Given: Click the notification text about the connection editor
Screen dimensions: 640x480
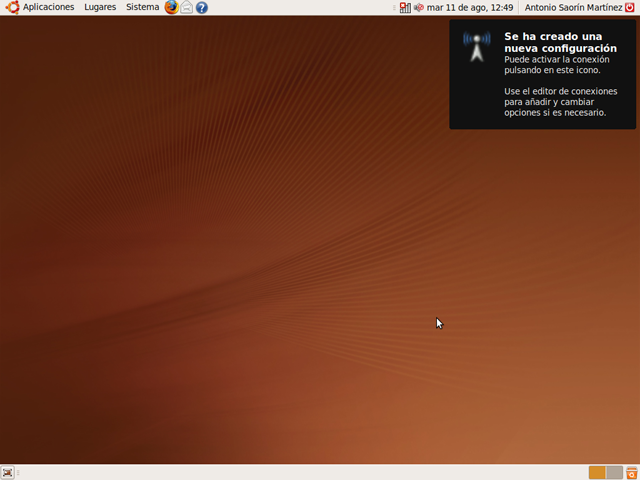Looking at the screenshot, I should (555, 102).
